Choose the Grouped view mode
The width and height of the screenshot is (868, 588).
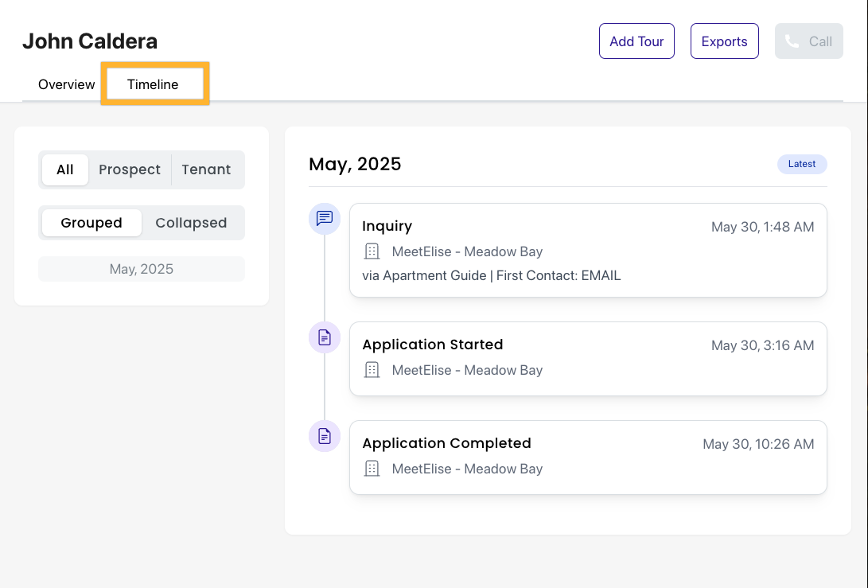coord(91,223)
